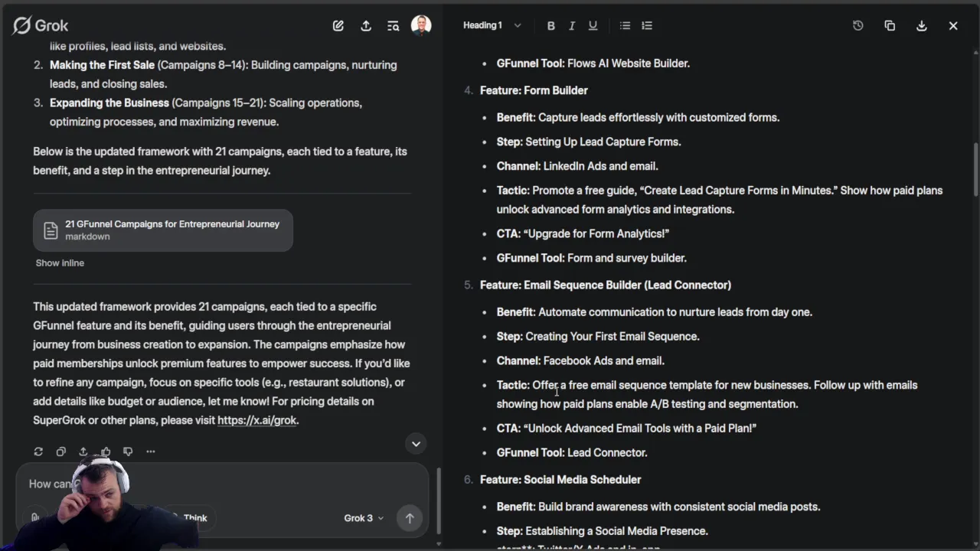The height and width of the screenshot is (551, 980).
Task: Click the 'How can' message input field
Action: (x=222, y=484)
